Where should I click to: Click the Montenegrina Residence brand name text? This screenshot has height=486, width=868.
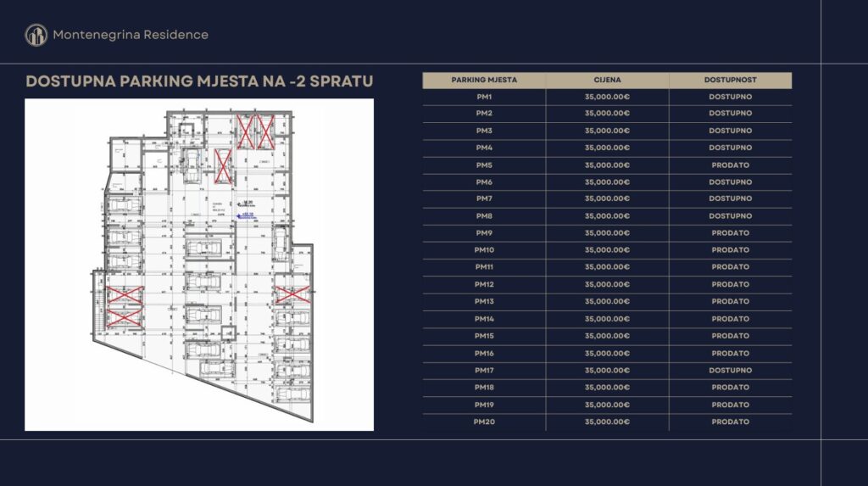click(130, 35)
